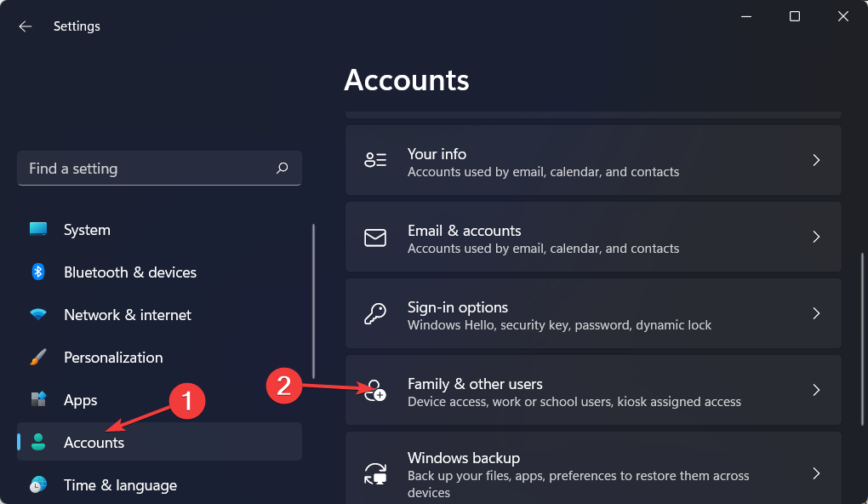This screenshot has height=504, width=868.
Task: Select System in the sidebar
Action: [87, 229]
